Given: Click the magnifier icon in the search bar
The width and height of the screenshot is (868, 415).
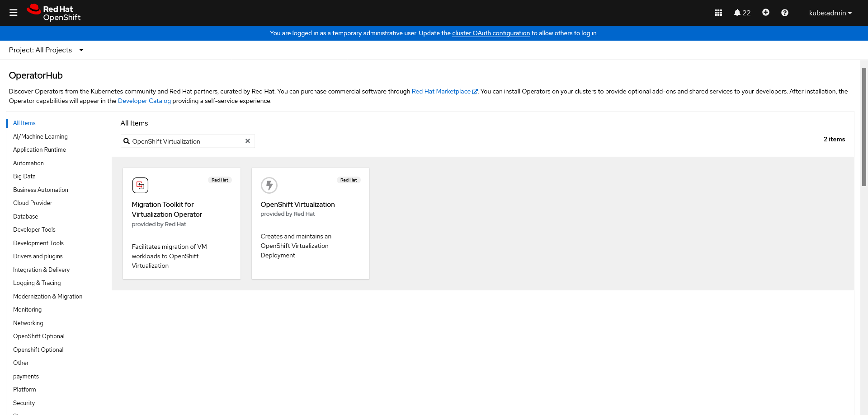Looking at the screenshot, I should (127, 141).
